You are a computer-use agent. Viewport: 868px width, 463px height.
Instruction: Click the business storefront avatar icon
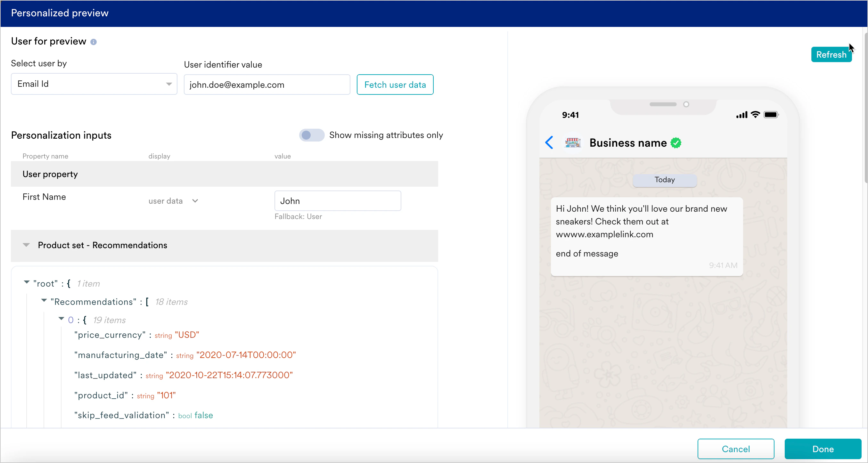click(572, 143)
